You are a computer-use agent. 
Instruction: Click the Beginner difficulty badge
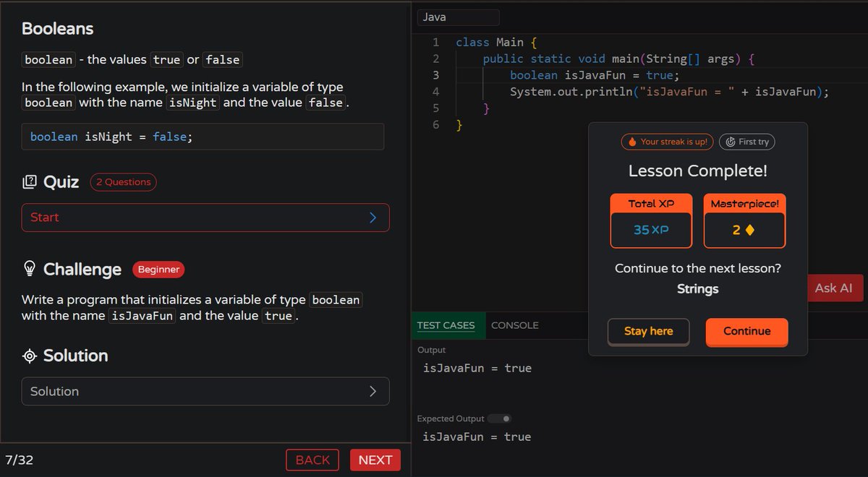158,270
